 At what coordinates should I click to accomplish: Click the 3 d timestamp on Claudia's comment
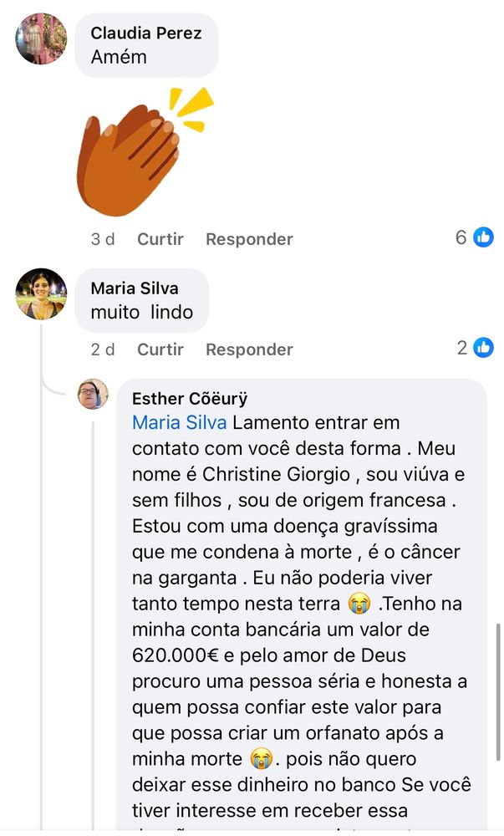point(103,239)
